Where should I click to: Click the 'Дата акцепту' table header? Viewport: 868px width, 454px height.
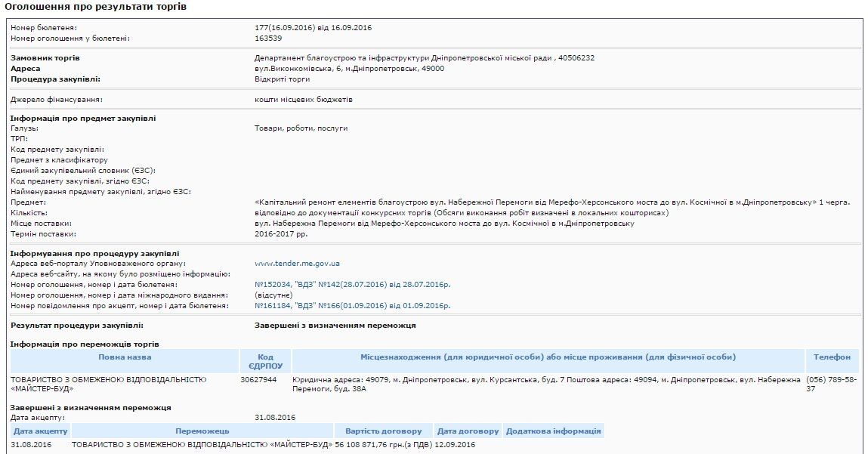click(x=39, y=431)
